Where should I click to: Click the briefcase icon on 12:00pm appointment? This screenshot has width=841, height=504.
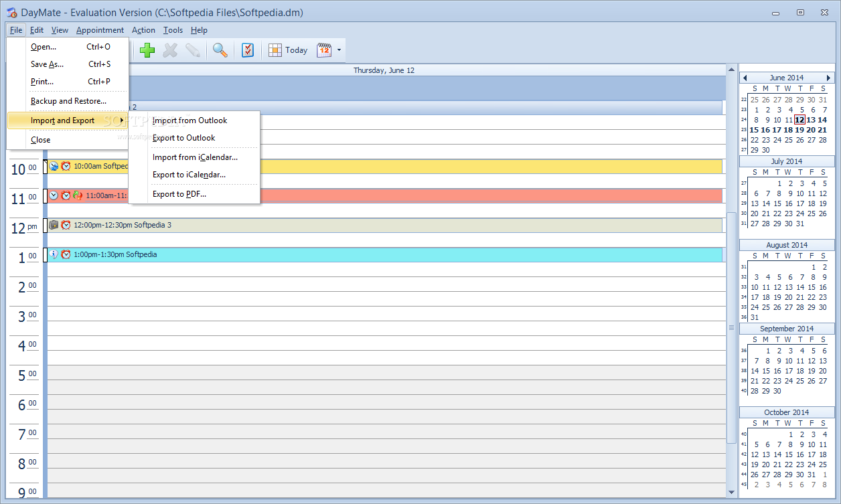pyautogui.click(x=54, y=225)
